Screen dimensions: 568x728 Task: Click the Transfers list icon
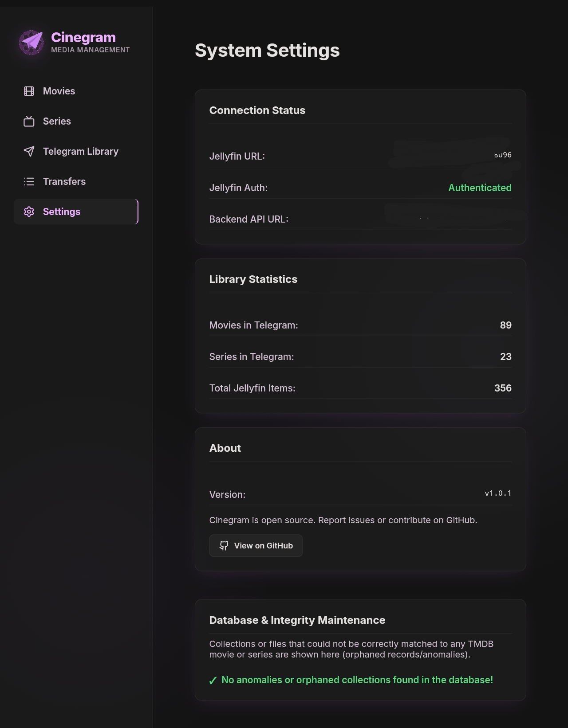pos(29,182)
